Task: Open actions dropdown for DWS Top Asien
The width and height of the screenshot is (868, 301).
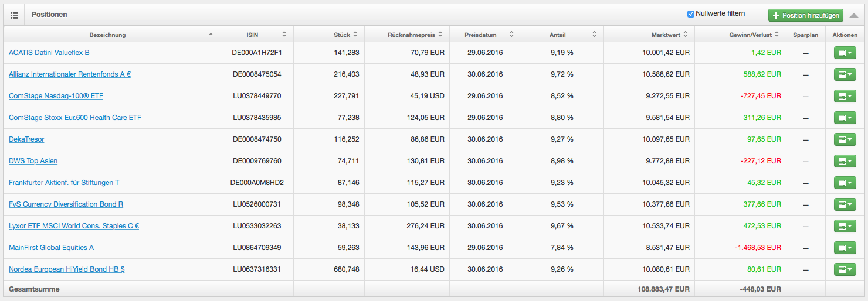Action: (x=845, y=161)
